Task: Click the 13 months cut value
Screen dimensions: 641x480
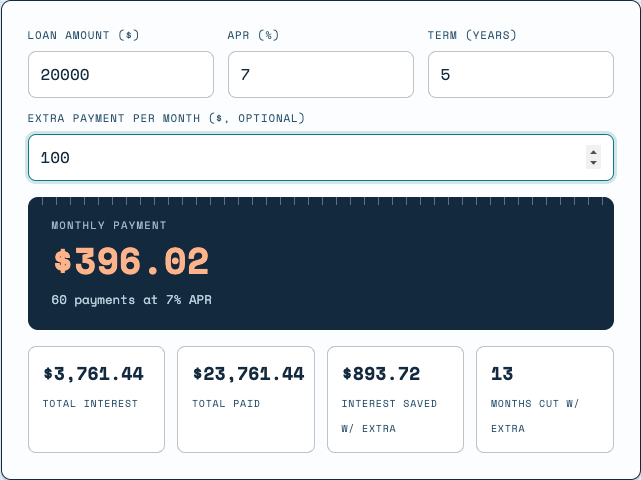Action: coord(502,374)
